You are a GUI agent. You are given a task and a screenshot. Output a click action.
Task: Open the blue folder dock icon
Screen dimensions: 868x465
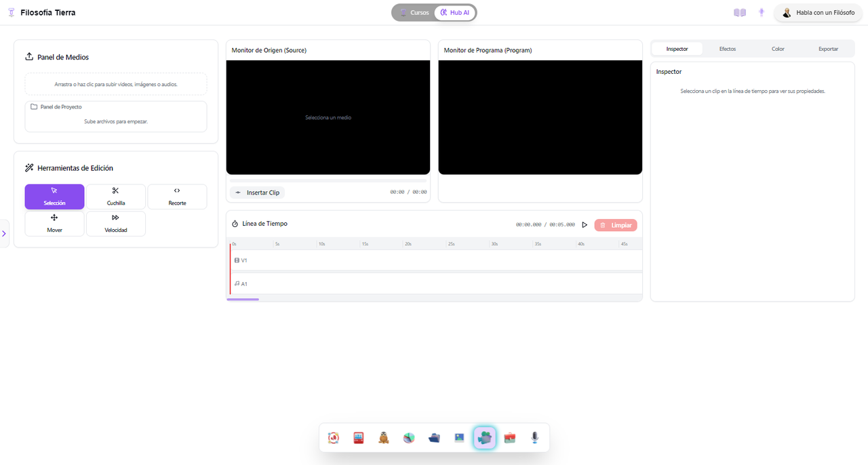(434, 438)
